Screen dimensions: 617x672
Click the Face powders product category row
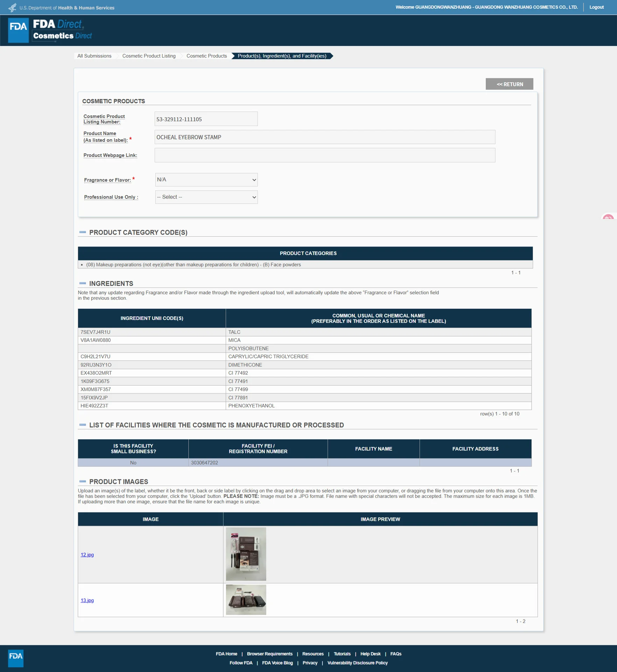pos(305,265)
